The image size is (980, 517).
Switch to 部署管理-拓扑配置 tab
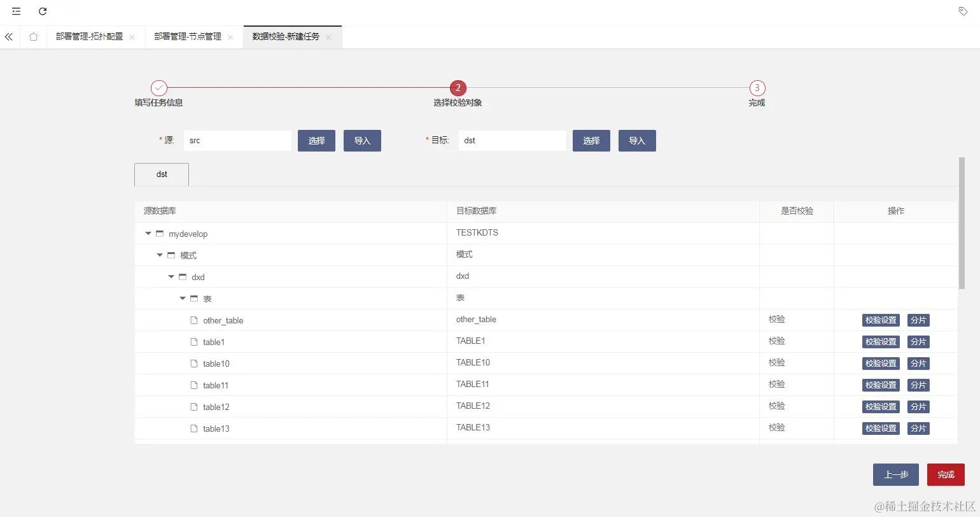tap(89, 37)
